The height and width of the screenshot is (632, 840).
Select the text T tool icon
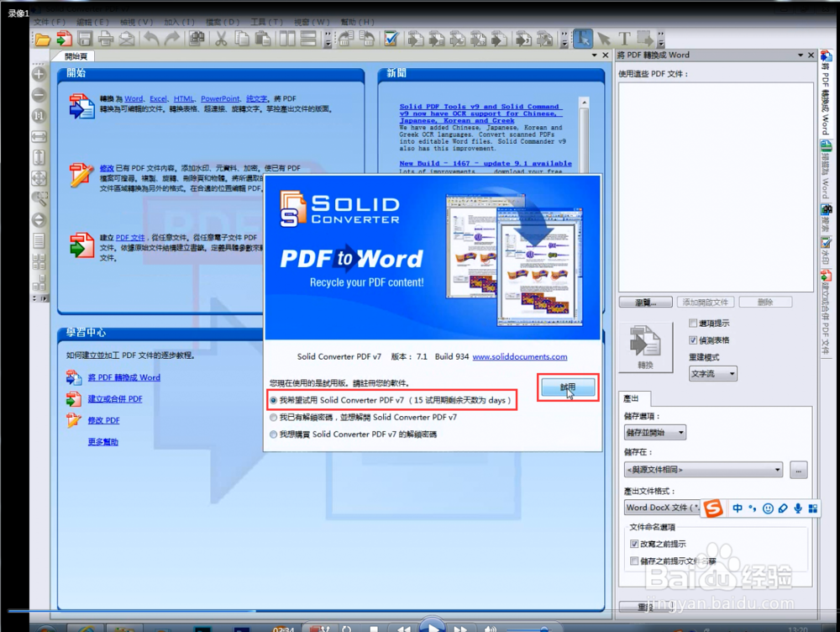(x=624, y=39)
